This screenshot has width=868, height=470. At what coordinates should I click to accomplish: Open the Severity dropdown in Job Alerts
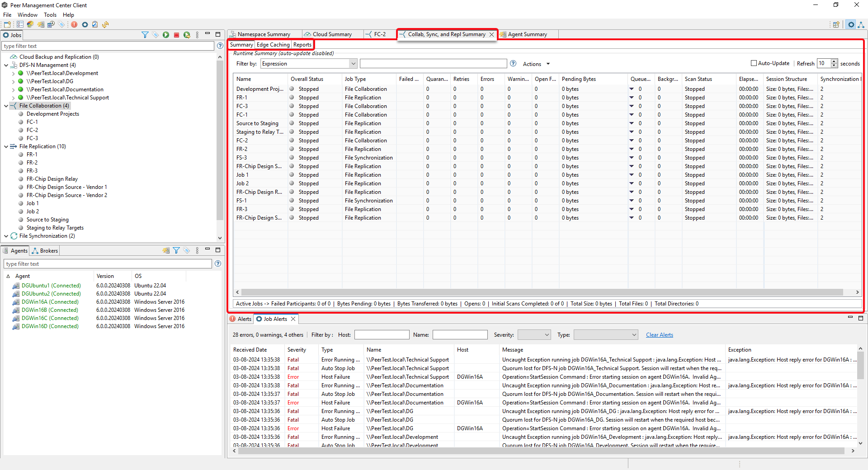coord(547,335)
